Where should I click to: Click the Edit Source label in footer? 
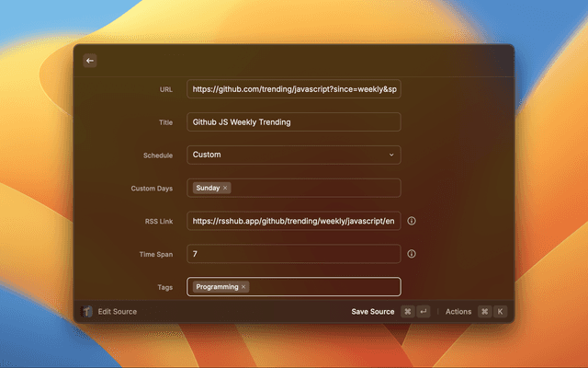click(x=118, y=312)
